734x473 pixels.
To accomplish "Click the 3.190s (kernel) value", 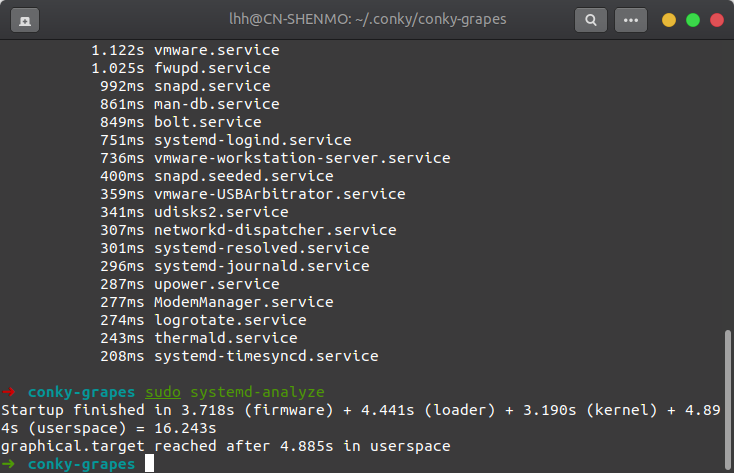I will click(590, 410).
